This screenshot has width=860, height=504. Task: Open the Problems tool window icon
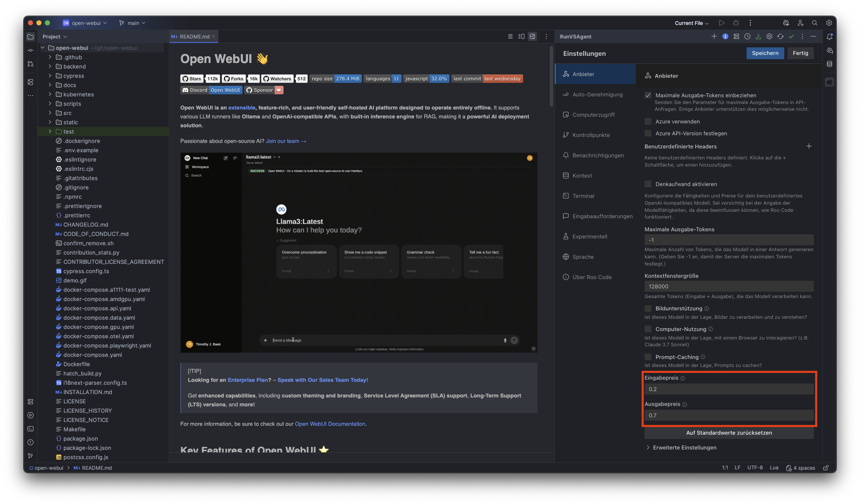pos(30,442)
